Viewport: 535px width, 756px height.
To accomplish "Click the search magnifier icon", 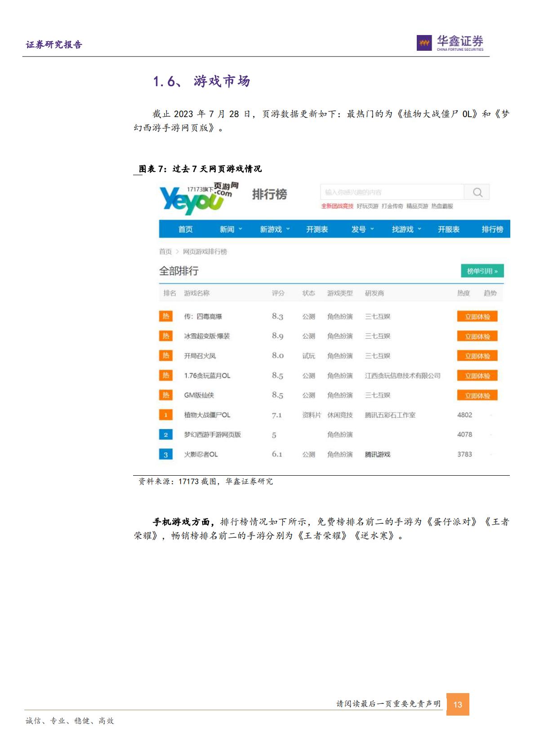I will coord(477,192).
